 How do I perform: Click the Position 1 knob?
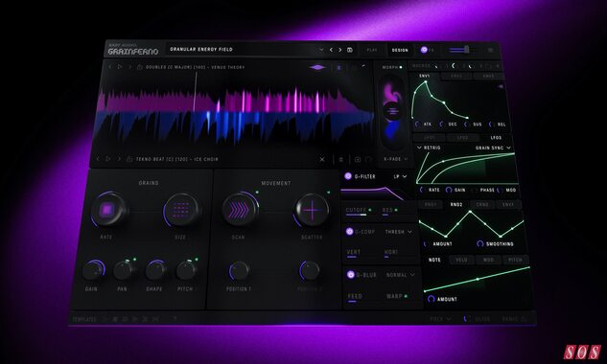239,271
